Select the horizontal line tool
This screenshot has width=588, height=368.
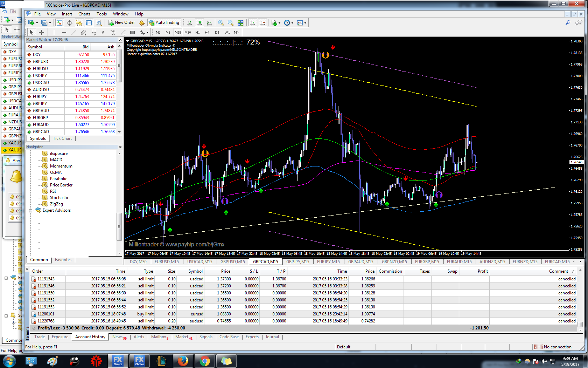click(64, 32)
